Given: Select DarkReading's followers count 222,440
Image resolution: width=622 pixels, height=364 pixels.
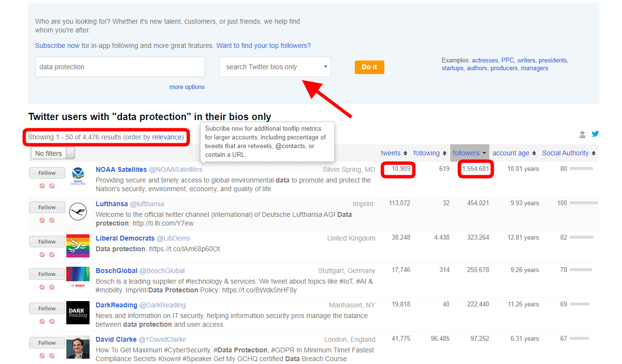Looking at the screenshot, I should click(478, 304).
